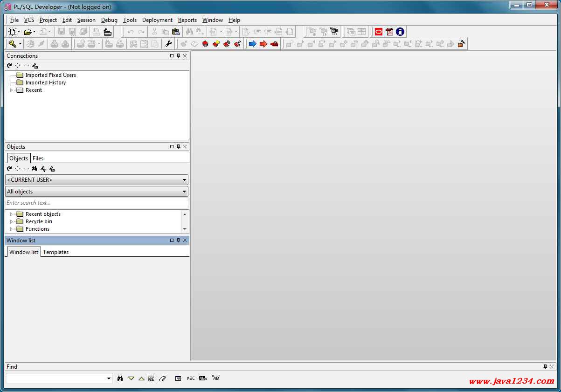Expand the Recent folder in Connections
The image size is (561, 392).
tap(12, 90)
